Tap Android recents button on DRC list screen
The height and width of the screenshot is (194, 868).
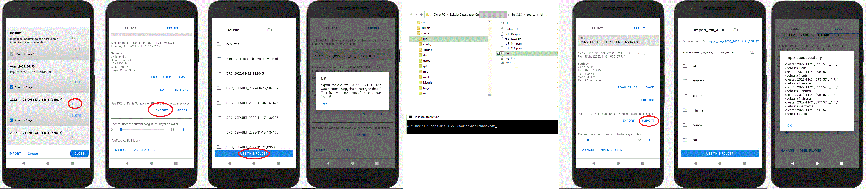pyautogui.click(x=72, y=163)
